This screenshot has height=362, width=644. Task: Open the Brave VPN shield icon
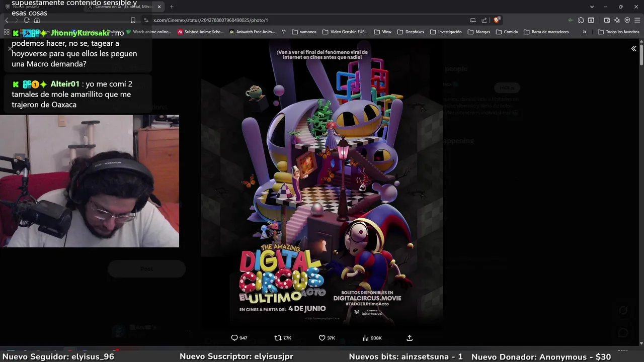[x=627, y=20]
